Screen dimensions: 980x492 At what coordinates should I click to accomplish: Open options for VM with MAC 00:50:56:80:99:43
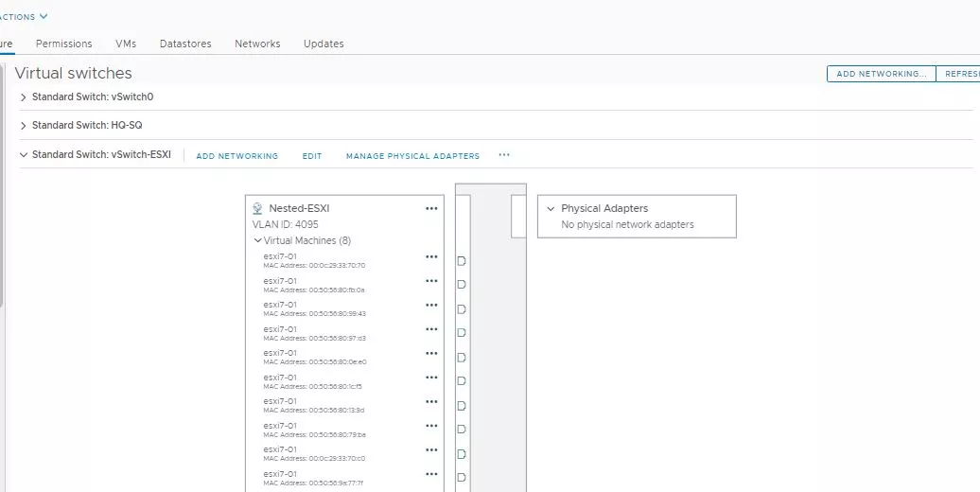[x=431, y=305]
